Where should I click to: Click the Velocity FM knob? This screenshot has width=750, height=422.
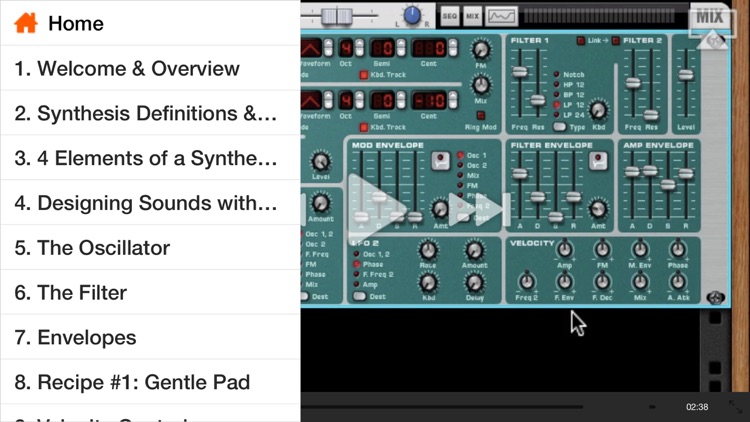(x=602, y=249)
